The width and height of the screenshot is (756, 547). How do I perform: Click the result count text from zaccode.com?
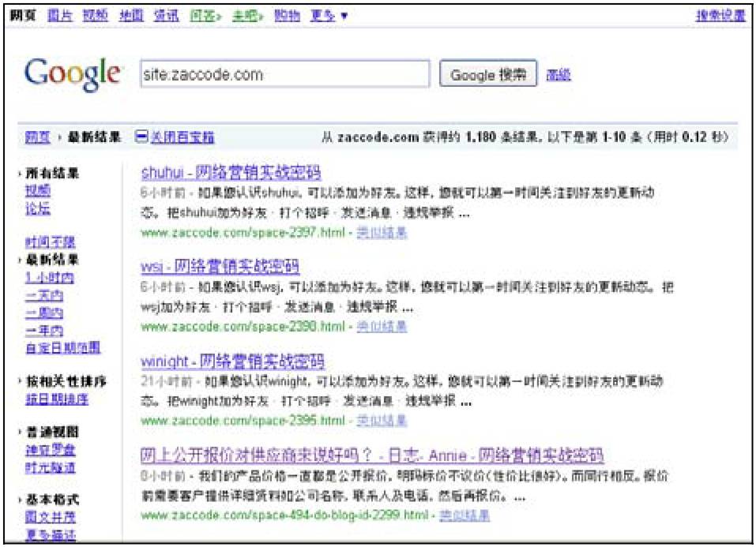pyautogui.click(x=525, y=137)
